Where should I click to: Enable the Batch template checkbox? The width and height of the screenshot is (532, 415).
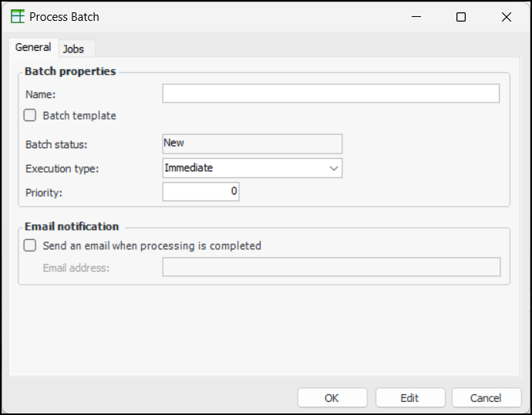30,116
